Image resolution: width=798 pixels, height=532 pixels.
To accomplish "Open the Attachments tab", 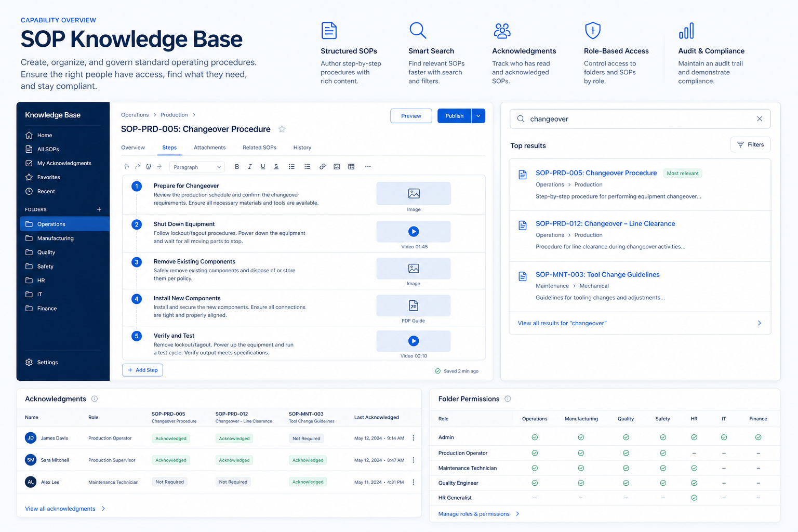I will click(209, 148).
